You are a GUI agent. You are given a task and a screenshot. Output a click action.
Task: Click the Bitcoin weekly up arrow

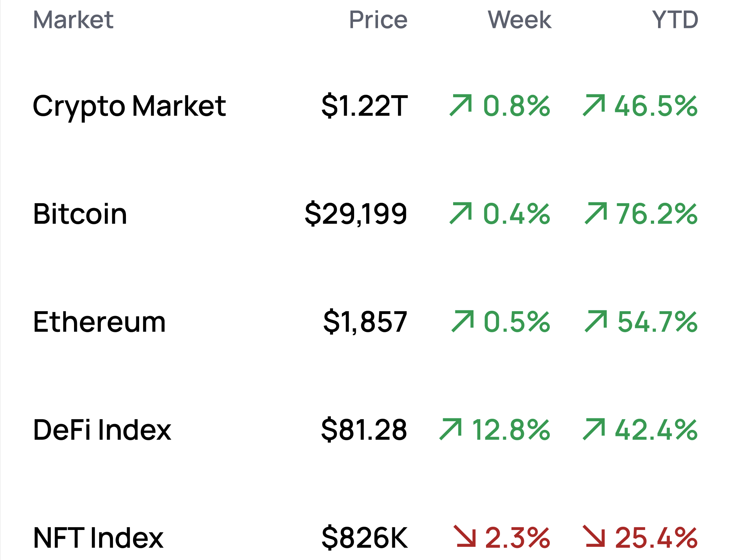pyautogui.click(x=461, y=213)
